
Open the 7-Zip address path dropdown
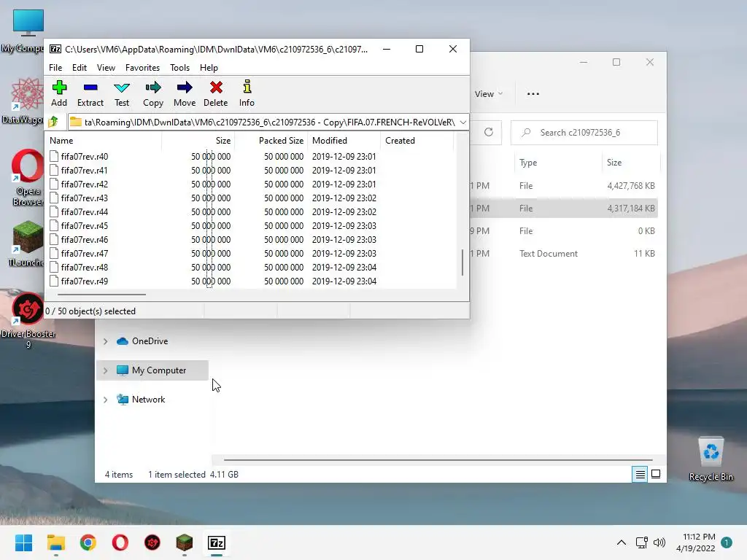point(462,122)
